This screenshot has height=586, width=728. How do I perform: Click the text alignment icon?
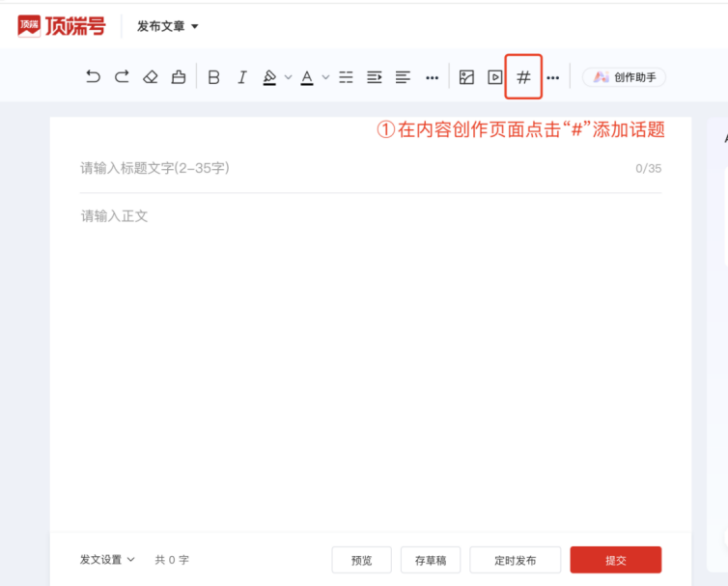click(x=403, y=77)
